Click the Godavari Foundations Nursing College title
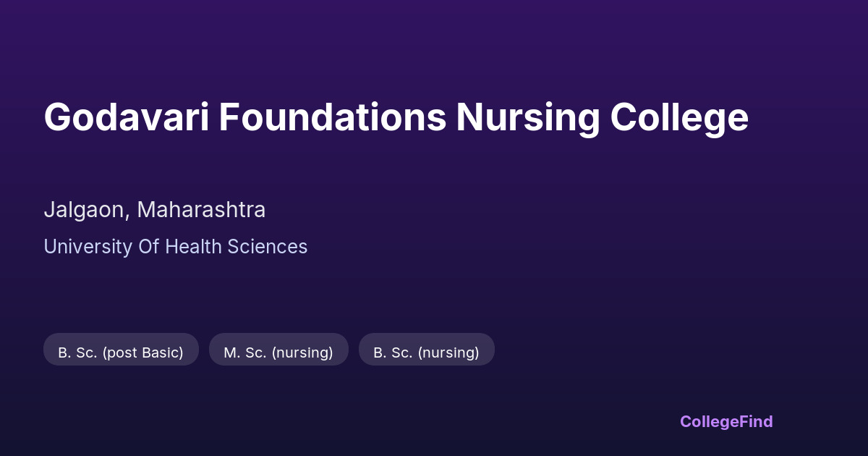868x456 pixels. [396, 117]
